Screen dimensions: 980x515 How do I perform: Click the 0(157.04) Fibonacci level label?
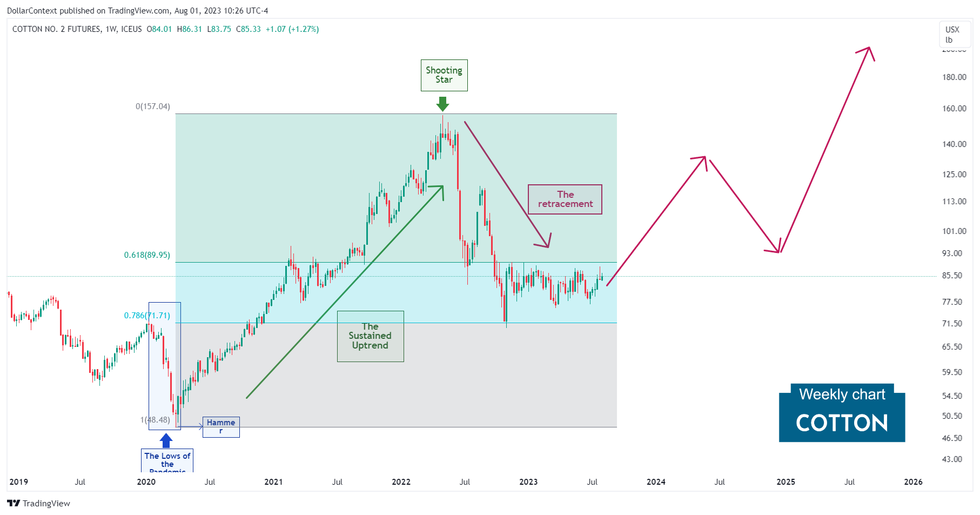click(153, 106)
